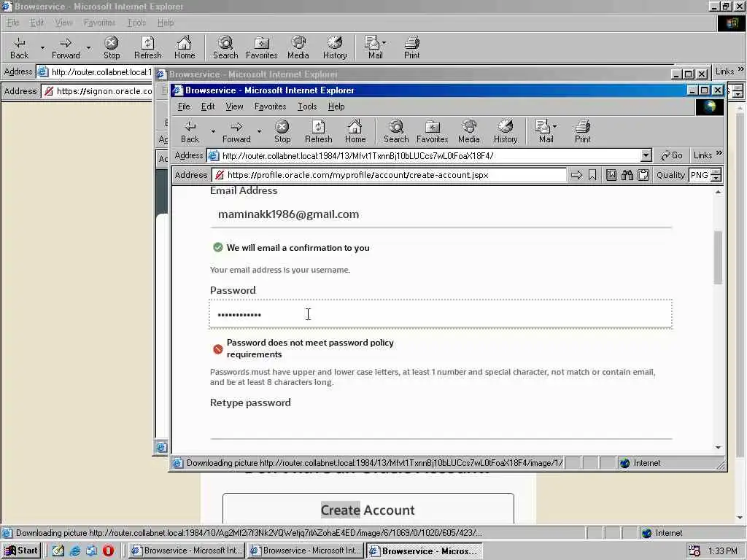This screenshot has width=747, height=560.
Task: Open History in the rear main window toolbar
Action: pos(335,47)
